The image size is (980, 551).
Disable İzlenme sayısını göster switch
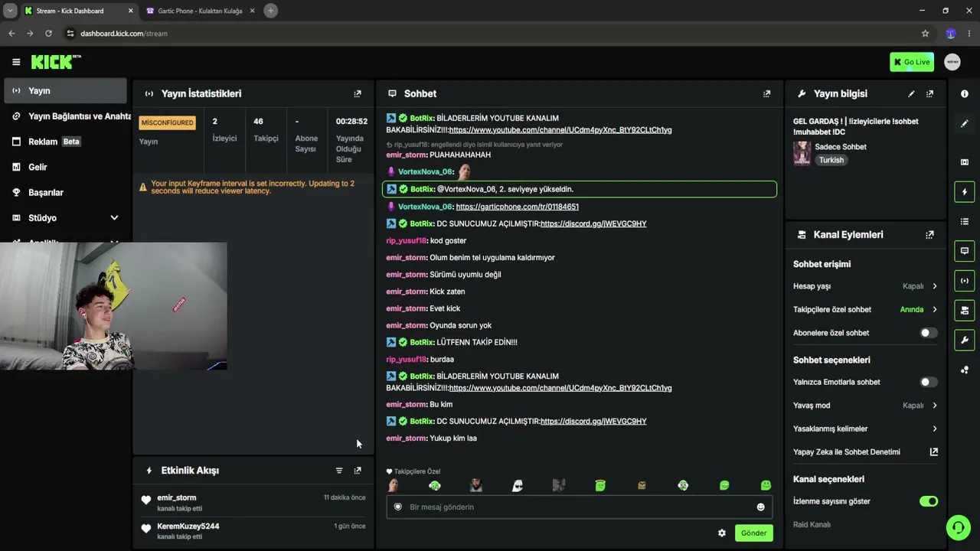coord(928,501)
